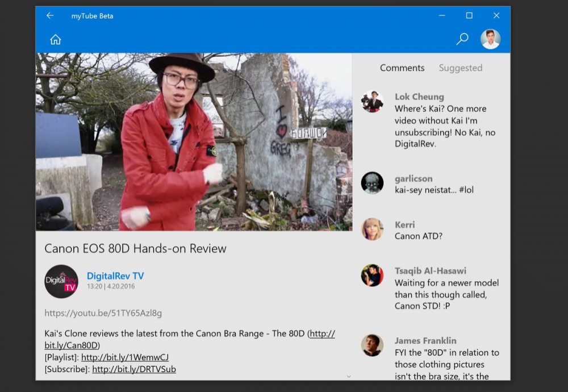This screenshot has width=568, height=392.
Task: Switch to the Comments tab
Action: click(402, 68)
